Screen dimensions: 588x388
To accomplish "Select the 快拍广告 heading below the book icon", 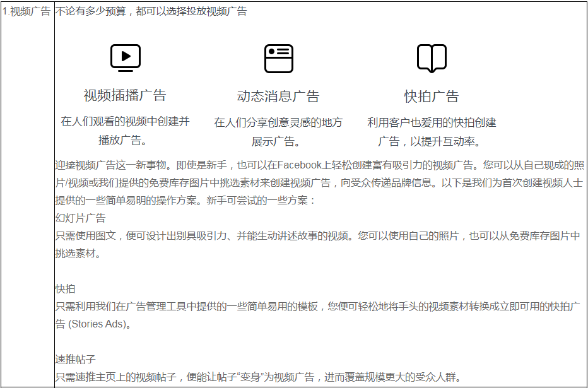I will (432, 97).
